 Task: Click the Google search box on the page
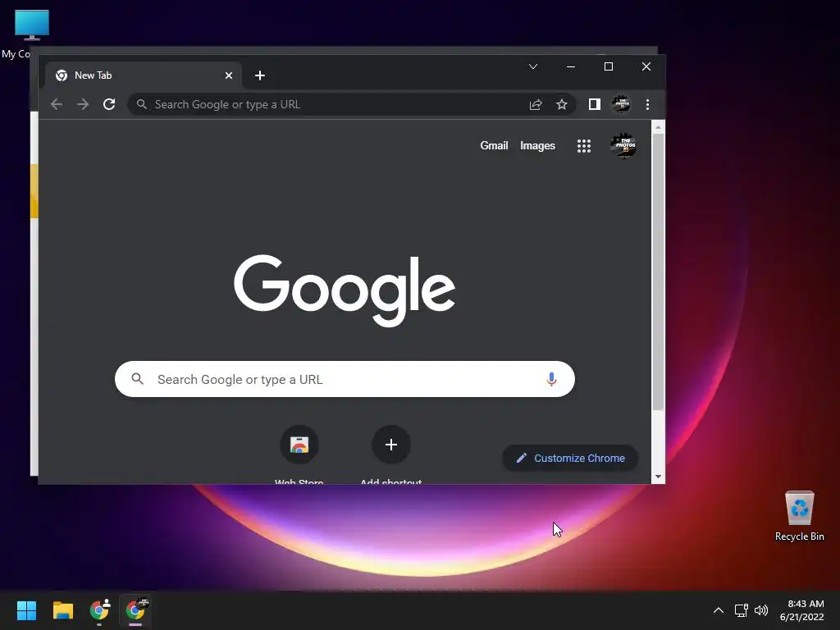(x=345, y=379)
